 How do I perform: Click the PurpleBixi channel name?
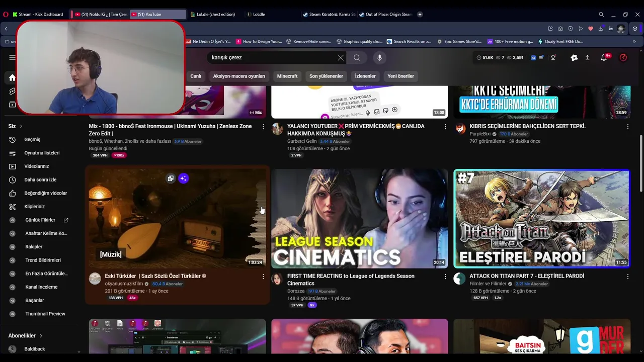[480, 134]
